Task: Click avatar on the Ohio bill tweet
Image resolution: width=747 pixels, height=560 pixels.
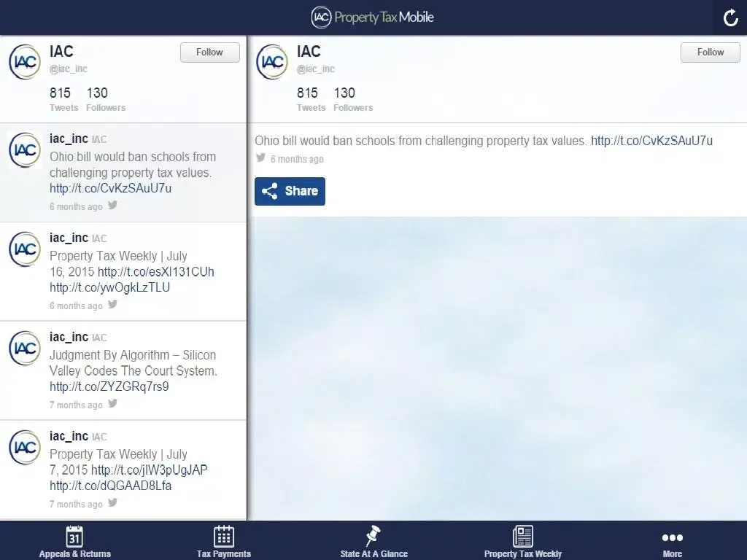Action: 25,150
